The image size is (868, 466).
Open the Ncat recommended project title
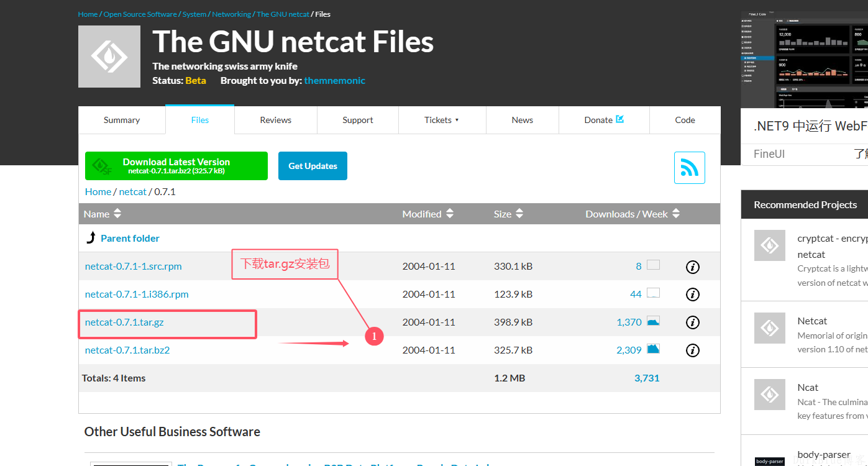pos(808,388)
